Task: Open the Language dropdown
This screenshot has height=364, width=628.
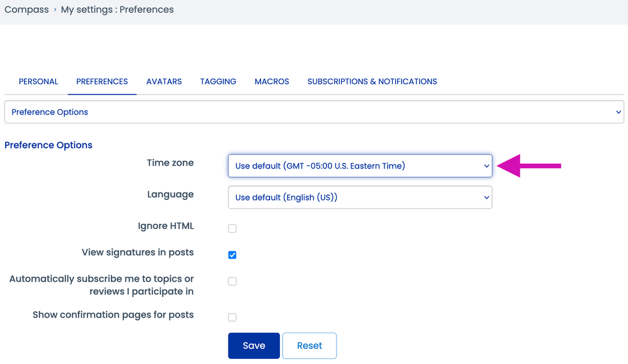Action: tap(359, 197)
